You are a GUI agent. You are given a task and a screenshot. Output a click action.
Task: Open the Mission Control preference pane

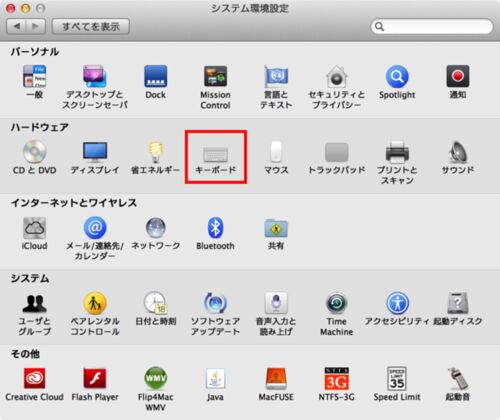(215, 87)
